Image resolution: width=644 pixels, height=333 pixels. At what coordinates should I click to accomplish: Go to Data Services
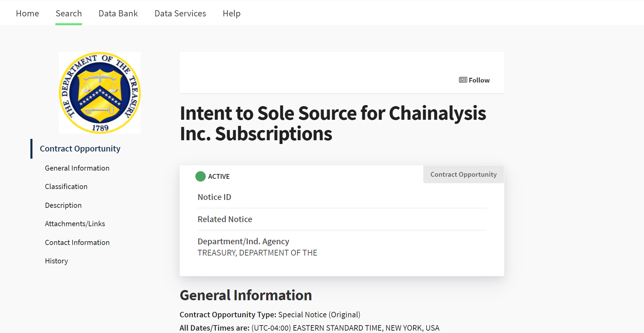(180, 13)
